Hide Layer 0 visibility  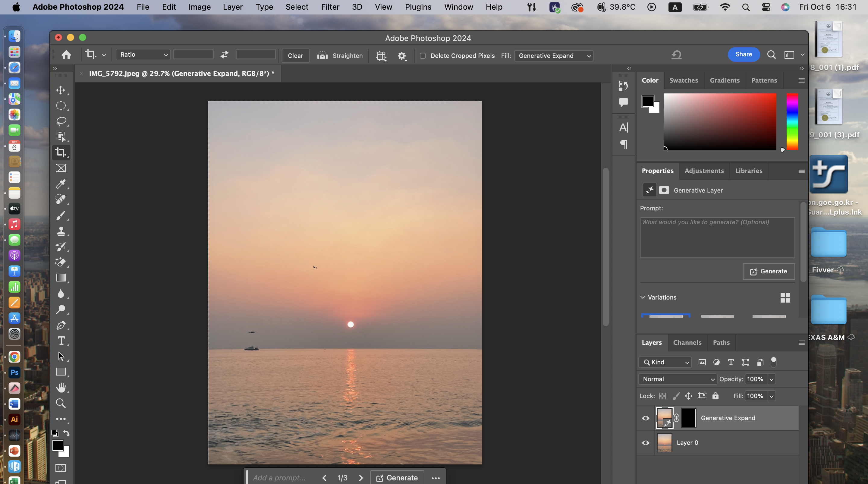pos(646,443)
